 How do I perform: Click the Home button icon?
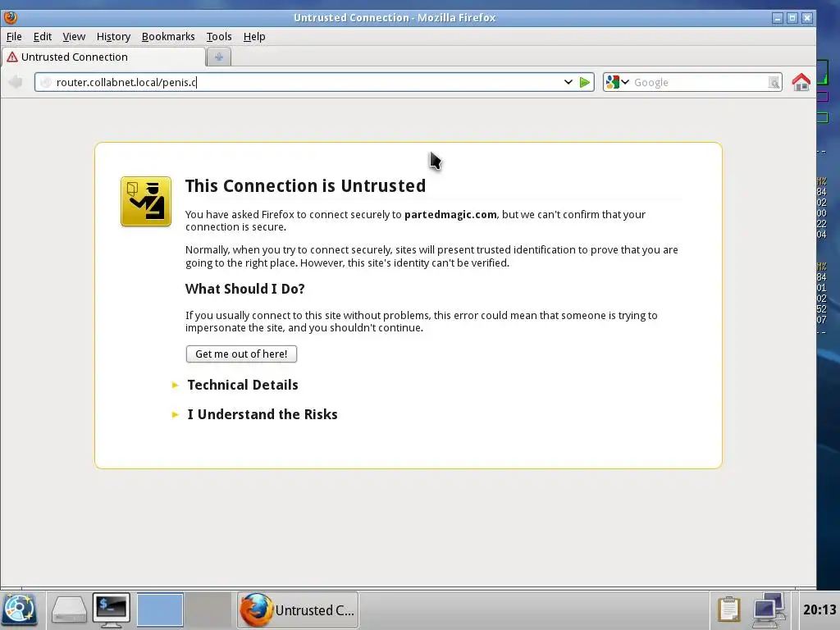click(801, 82)
